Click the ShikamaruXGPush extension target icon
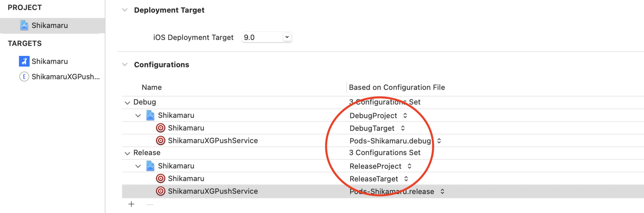644x213 pixels. (x=24, y=77)
